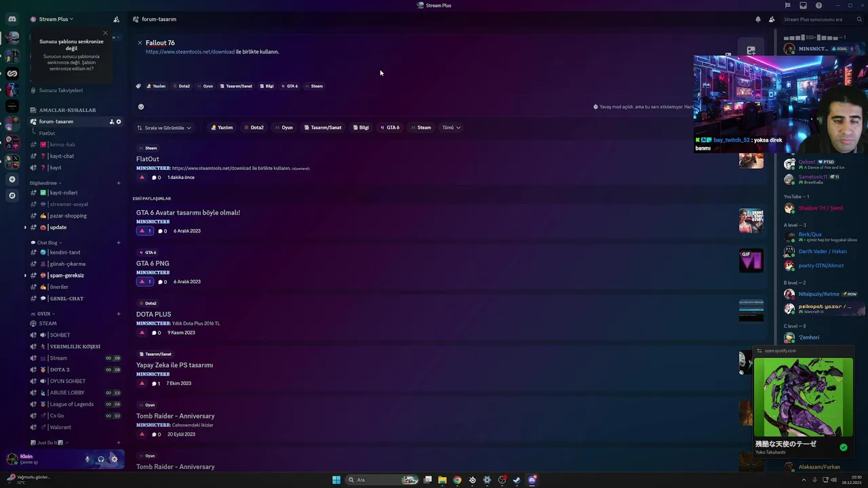
Task: Click Spotify album art popup
Action: pyautogui.click(x=804, y=397)
